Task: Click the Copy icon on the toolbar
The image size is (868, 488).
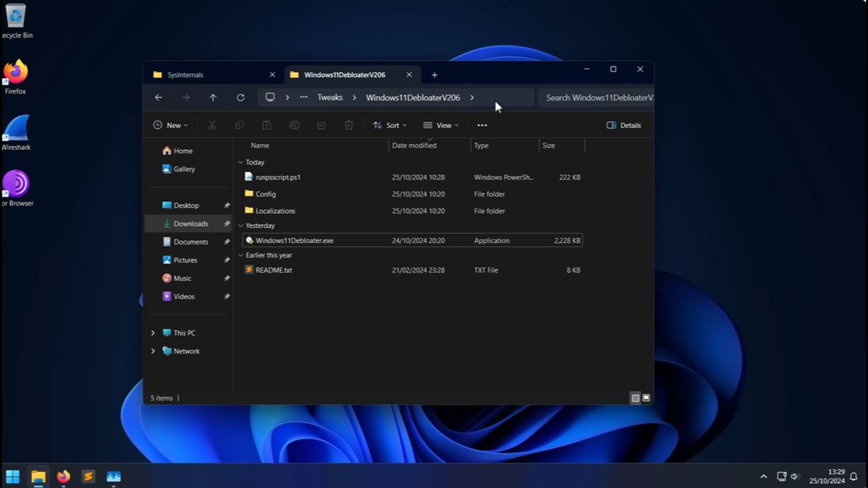Action: pos(239,125)
